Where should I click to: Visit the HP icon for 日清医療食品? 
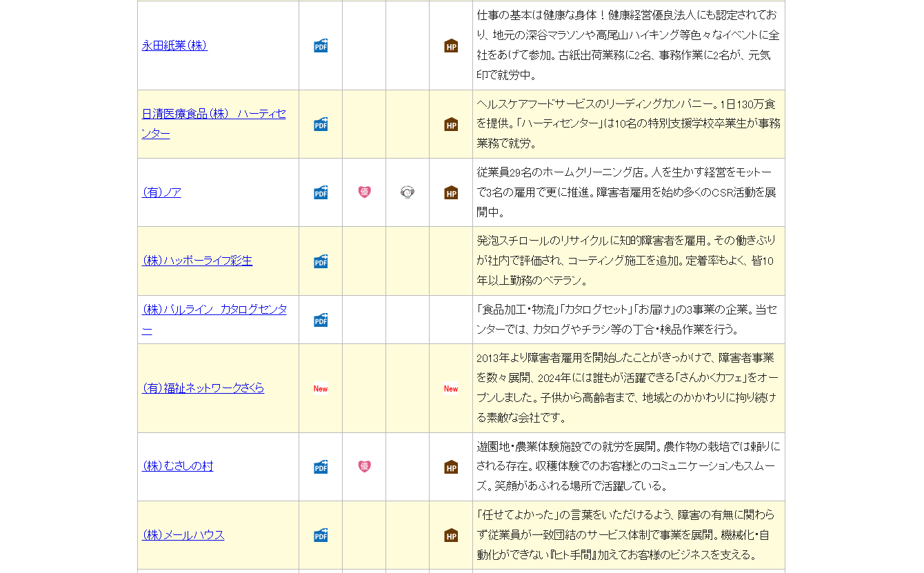451,124
